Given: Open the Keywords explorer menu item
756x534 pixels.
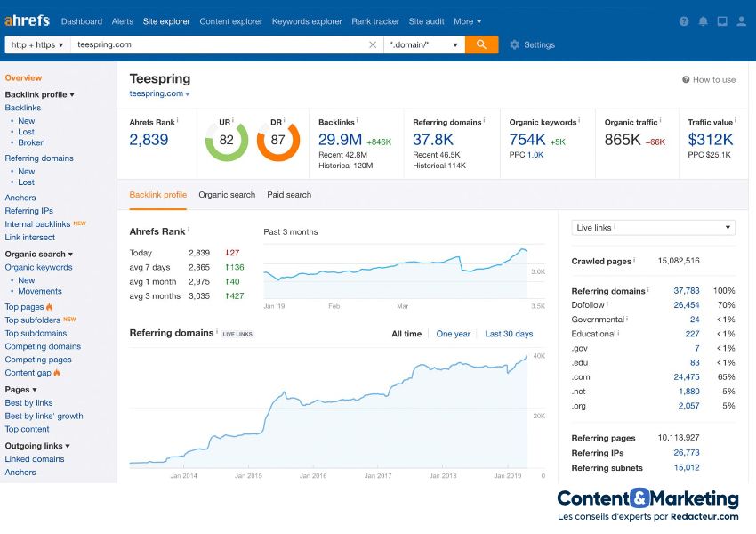Looking at the screenshot, I should pyautogui.click(x=307, y=21).
